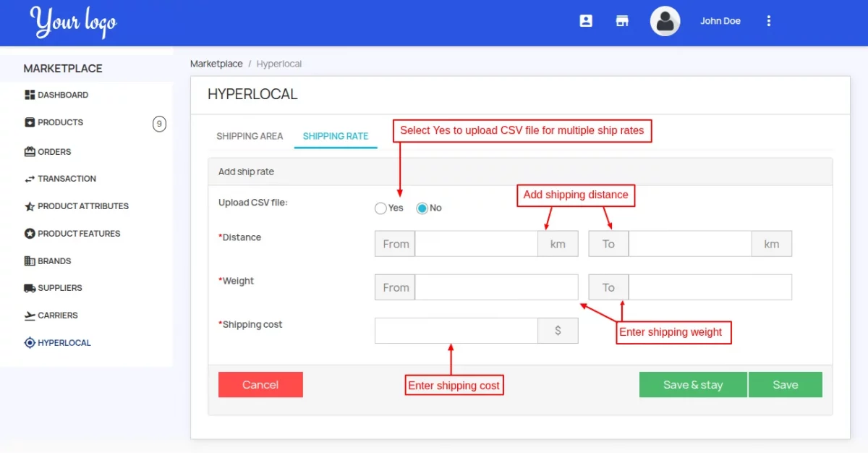Click the HYPERLOCAL page title
This screenshot has width=868, height=453.
click(x=252, y=94)
